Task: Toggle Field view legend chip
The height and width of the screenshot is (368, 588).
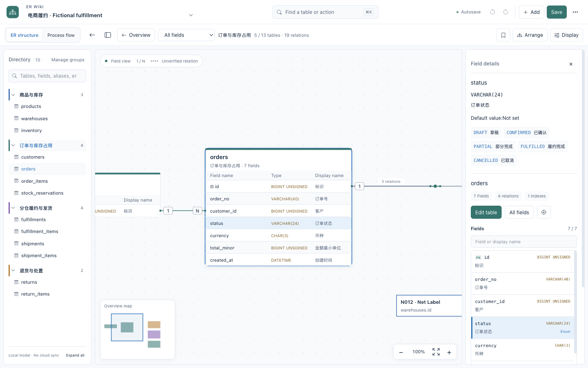Action: [118, 61]
